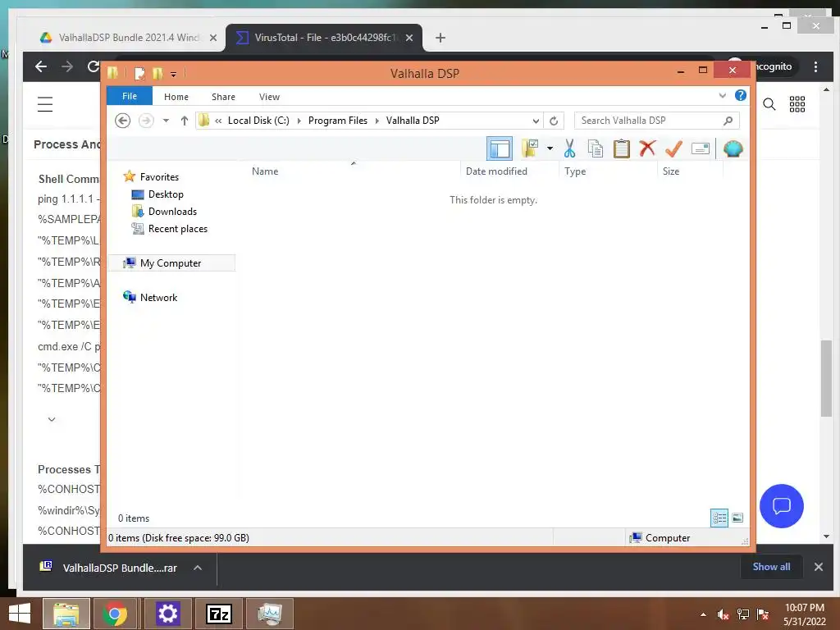Close the VirusTotal Chrome tab
Screen dimensions: 840x630
pyautogui.click(x=409, y=38)
